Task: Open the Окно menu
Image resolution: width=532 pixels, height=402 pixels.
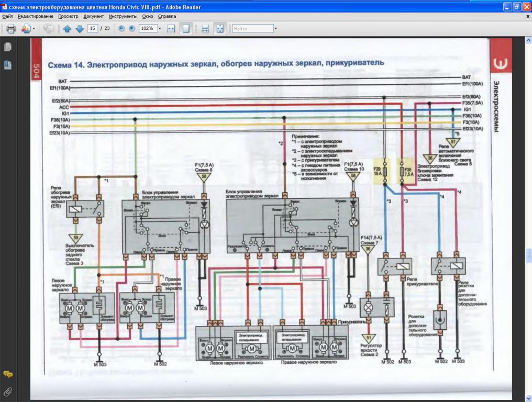Action: pos(148,16)
